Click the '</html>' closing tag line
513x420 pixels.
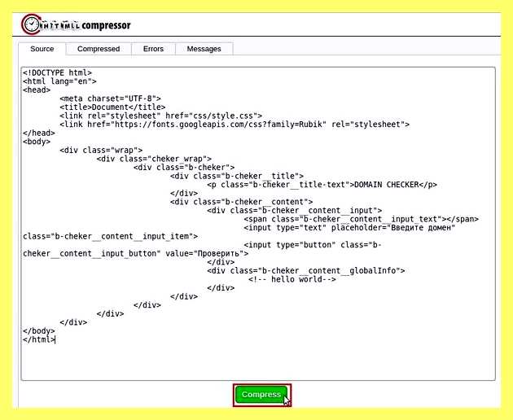click(x=39, y=339)
